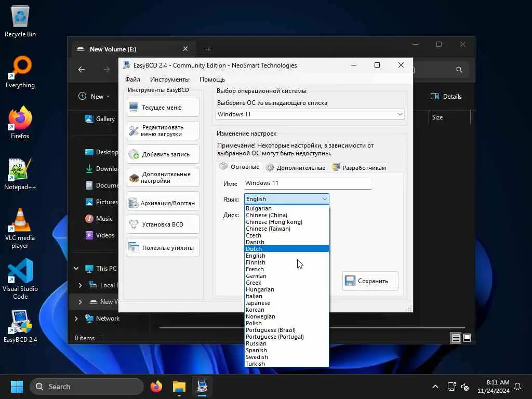Image resolution: width=532 pixels, height=399 pixels.
Task: Click the Имя name input field
Action: pos(308,183)
